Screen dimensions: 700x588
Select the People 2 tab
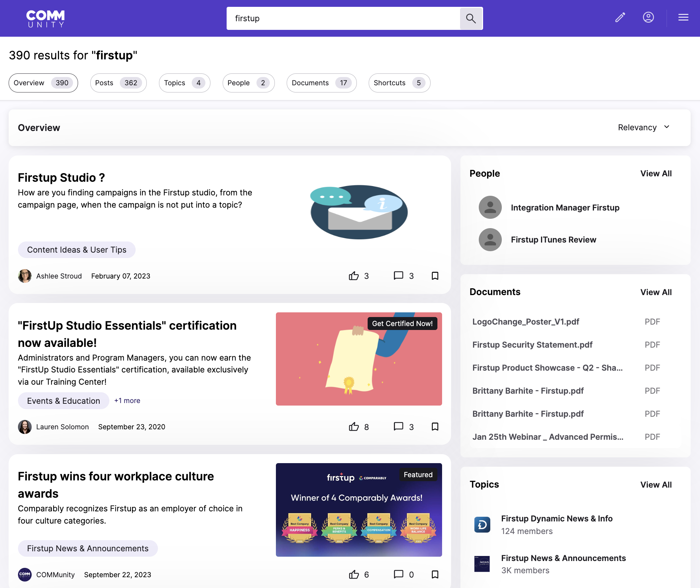click(x=249, y=83)
